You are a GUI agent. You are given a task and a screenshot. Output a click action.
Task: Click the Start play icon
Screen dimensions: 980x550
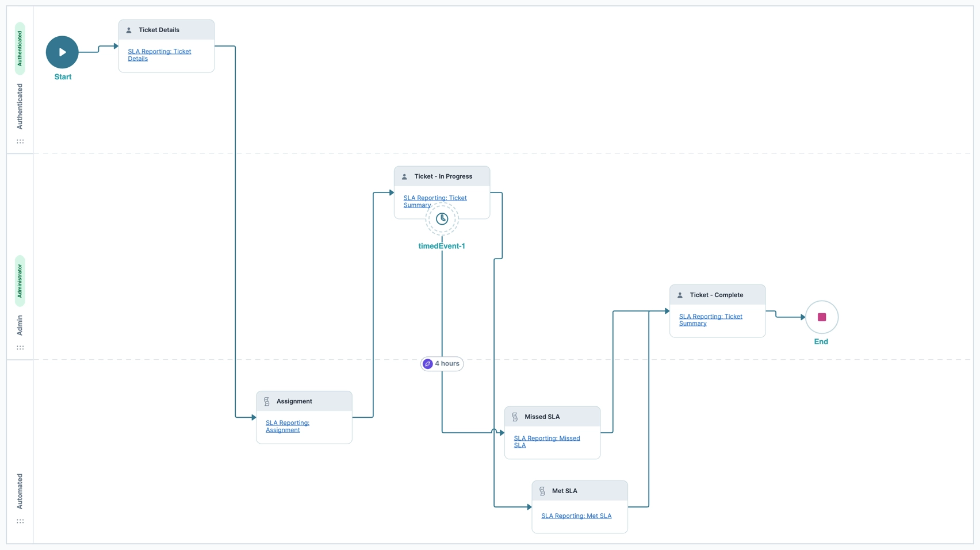[62, 52]
